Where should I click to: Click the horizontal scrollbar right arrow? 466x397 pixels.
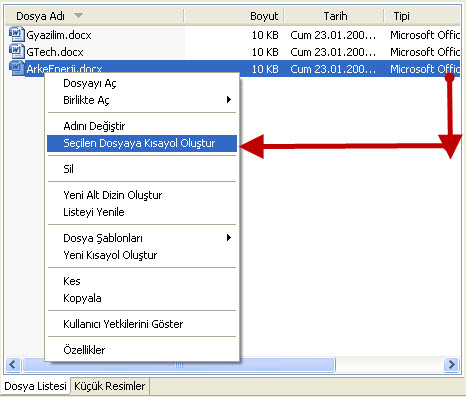click(x=452, y=364)
